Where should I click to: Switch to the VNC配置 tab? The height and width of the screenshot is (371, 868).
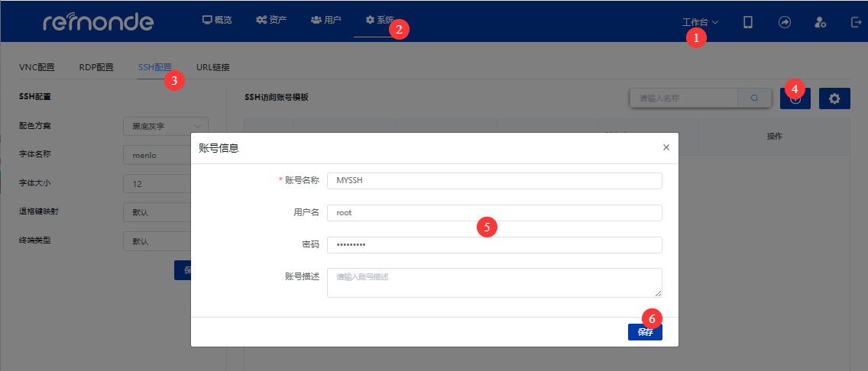tap(37, 67)
